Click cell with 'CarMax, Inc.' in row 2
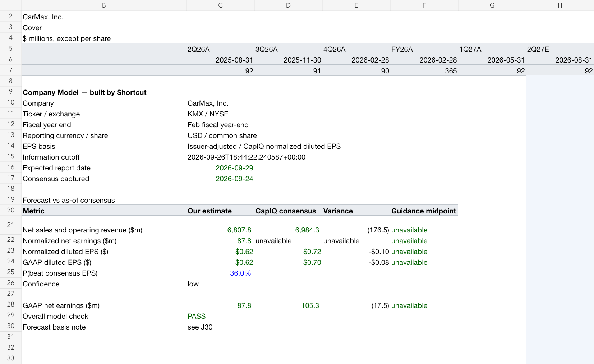Screen dimensions: 594x364 104,17
